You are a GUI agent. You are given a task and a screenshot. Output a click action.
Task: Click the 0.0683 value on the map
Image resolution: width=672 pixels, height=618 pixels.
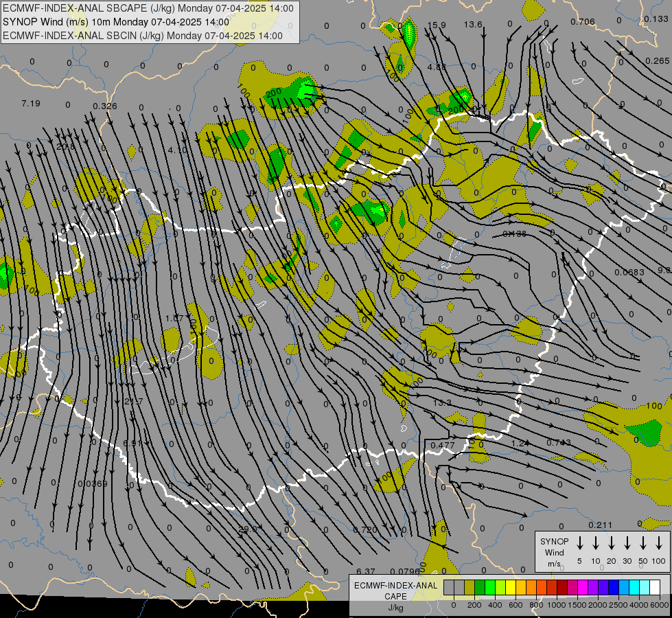629,273
